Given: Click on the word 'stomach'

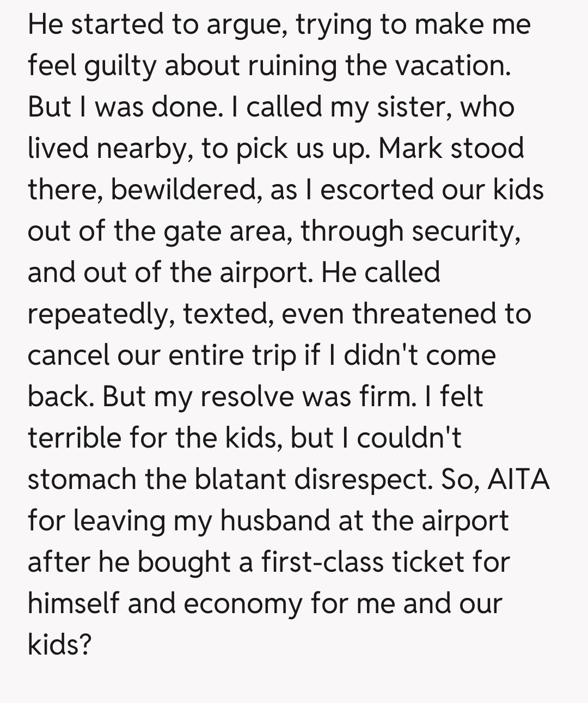Looking at the screenshot, I should [82, 479].
